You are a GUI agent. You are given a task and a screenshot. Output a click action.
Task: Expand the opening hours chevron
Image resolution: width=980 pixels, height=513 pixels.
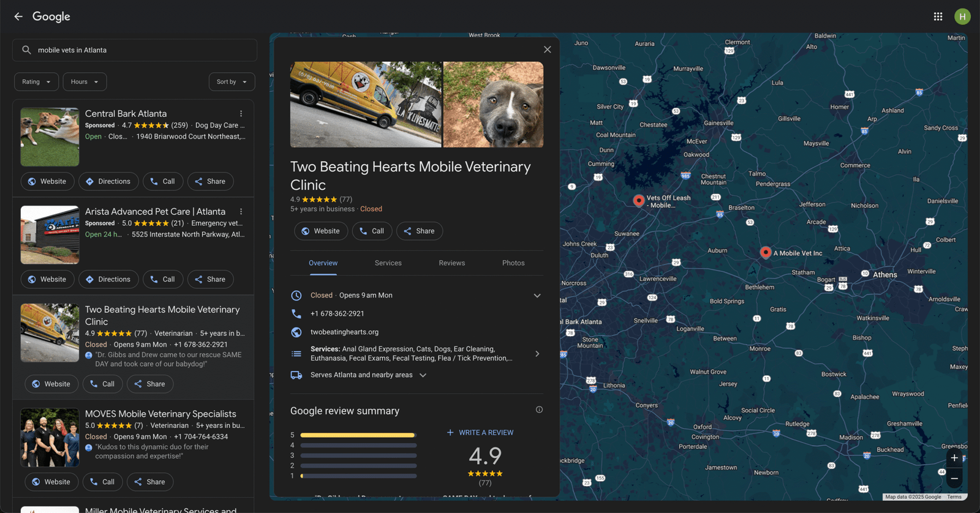tap(537, 296)
